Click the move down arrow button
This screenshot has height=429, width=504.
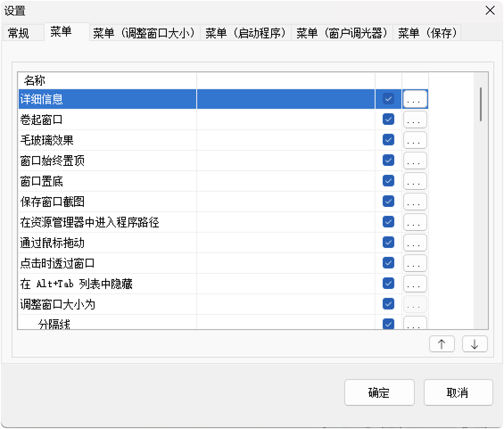(x=475, y=344)
